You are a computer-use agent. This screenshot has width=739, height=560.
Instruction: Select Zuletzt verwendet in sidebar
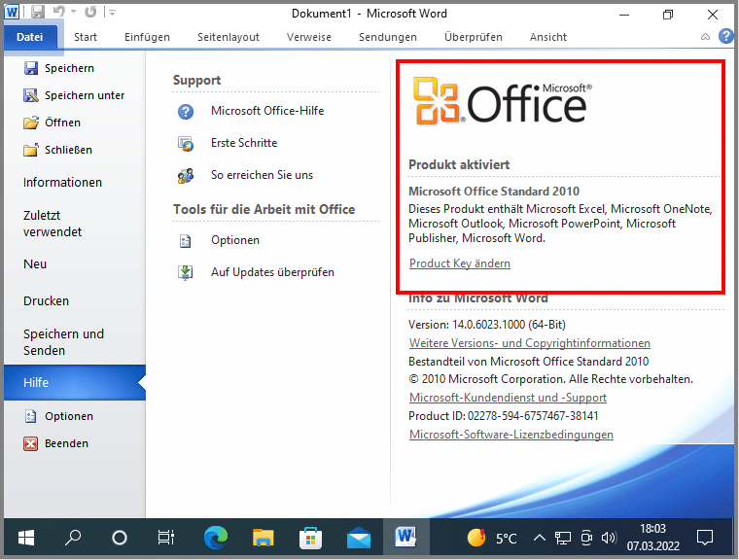(53, 225)
